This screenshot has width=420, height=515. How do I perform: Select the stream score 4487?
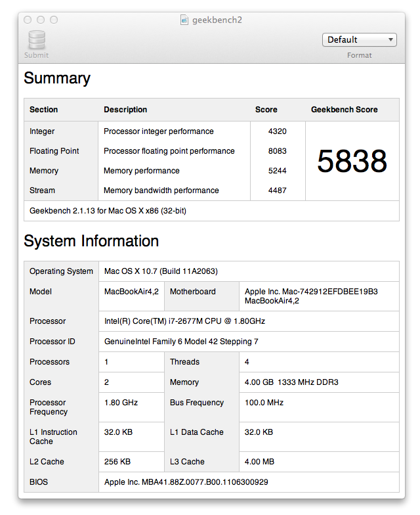(x=277, y=190)
